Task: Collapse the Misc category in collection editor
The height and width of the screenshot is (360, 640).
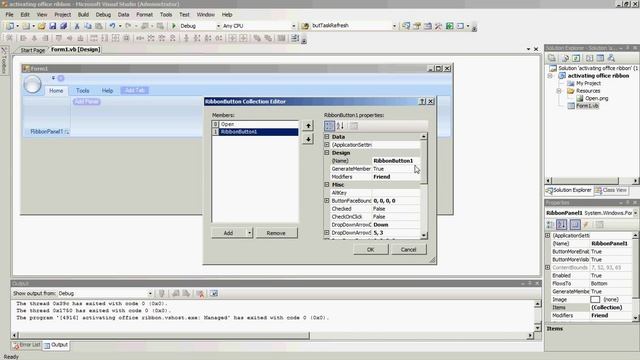Action: click(x=327, y=184)
